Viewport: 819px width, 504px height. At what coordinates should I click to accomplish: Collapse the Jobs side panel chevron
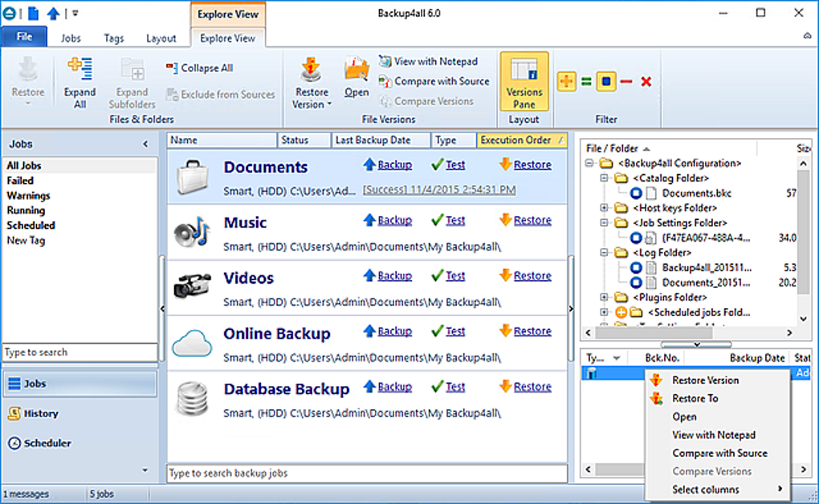pos(145,144)
